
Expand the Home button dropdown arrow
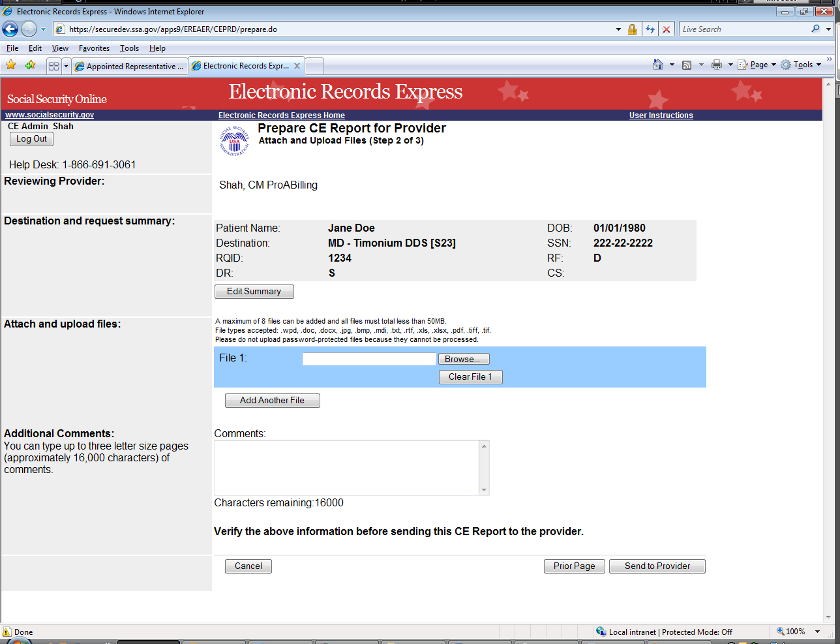672,65
